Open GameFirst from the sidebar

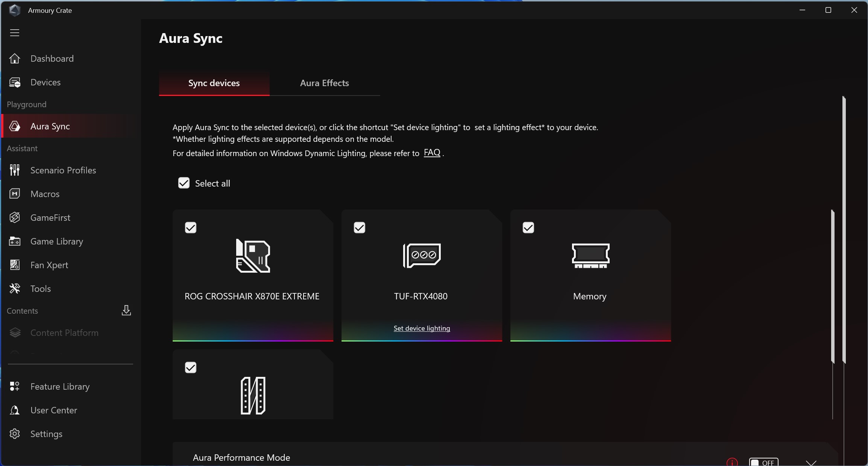[50, 217]
